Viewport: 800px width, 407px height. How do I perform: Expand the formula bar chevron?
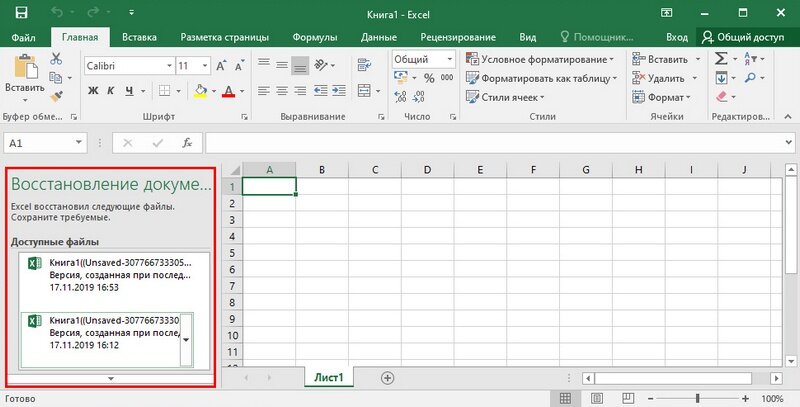click(789, 143)
